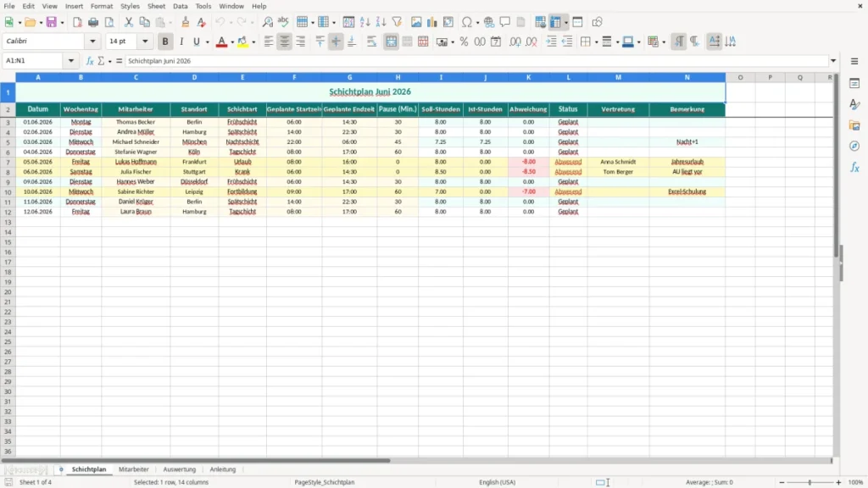
Task: Click the zoom in plus button
Action: pyautogui.click(x=838, y=482)
